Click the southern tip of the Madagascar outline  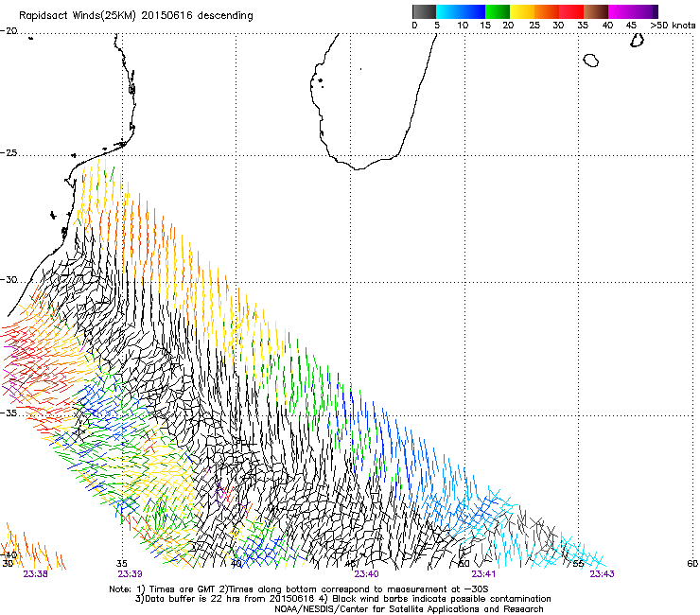click(359, 168)
